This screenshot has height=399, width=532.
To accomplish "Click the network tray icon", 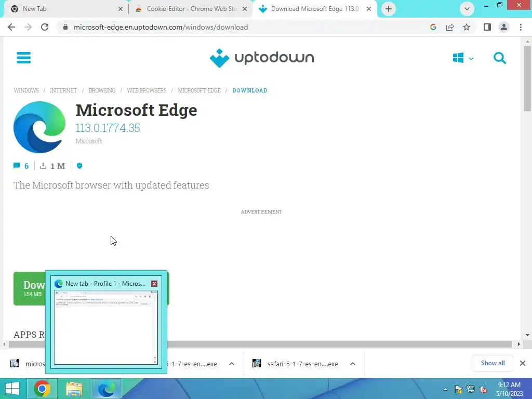I will click(471, 389).
